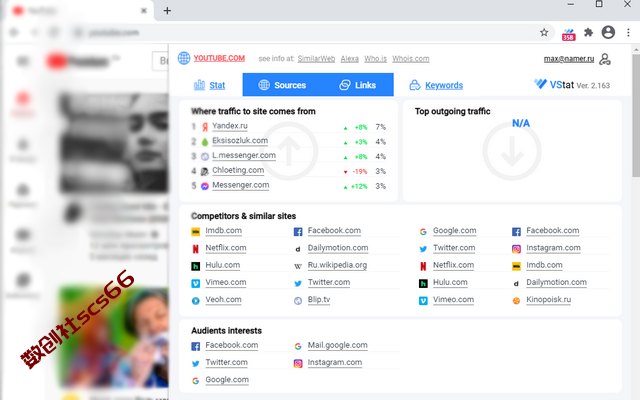This screenshot has height=400, width=640.
Task: Click the Blip.tv globe favicon
Action: (x=298, y=301)
